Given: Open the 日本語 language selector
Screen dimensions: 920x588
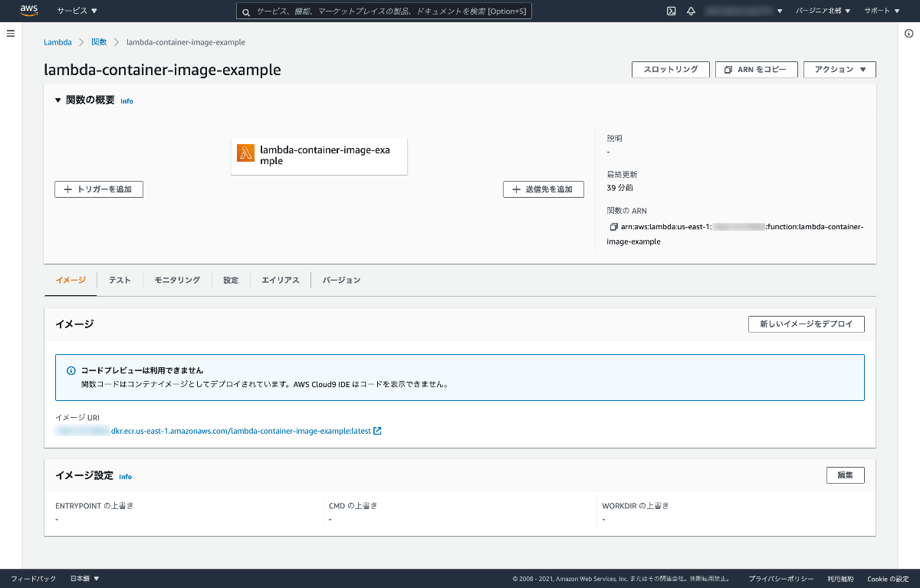Looking at the screenshot, I should pos(85,579).
